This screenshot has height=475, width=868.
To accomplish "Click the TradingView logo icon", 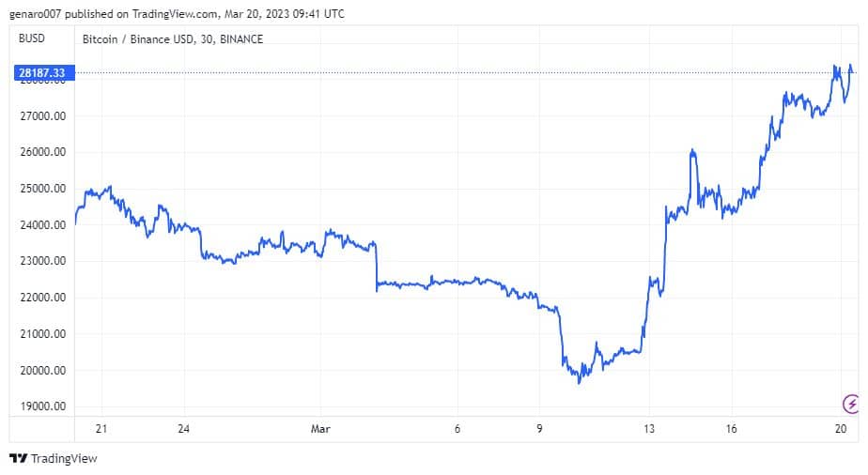I will (18, 458).
